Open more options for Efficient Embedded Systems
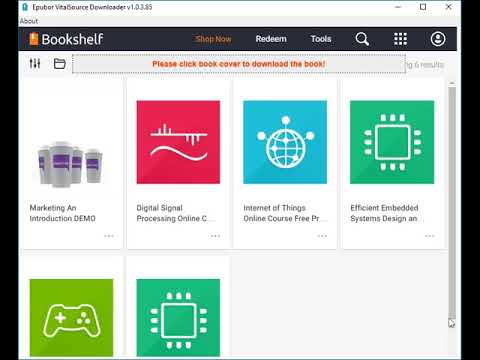 (x=430, y=236)
